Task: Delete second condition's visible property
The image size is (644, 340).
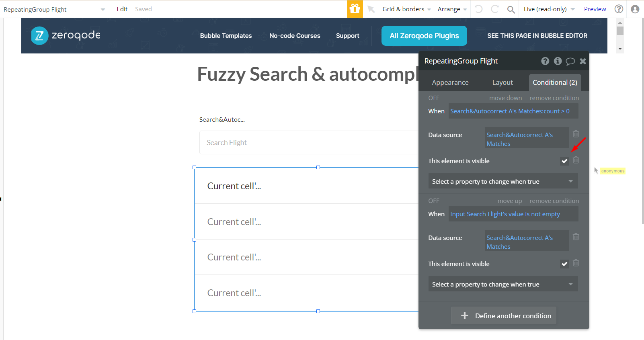Action: pyautogui.click(x=576, y=263)
